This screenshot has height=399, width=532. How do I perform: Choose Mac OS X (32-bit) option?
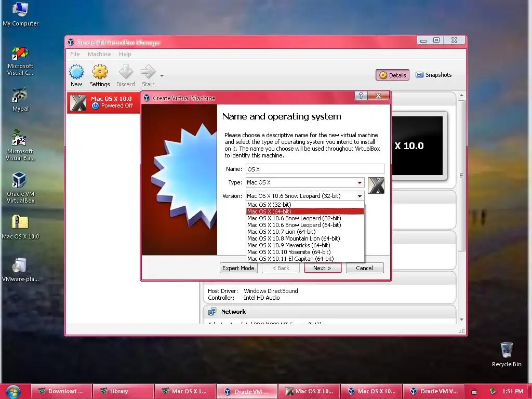click(x=305, y=205)
